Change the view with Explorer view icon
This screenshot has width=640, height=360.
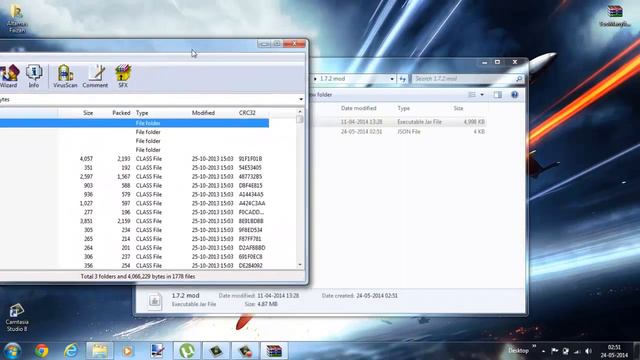coord(472,95)
